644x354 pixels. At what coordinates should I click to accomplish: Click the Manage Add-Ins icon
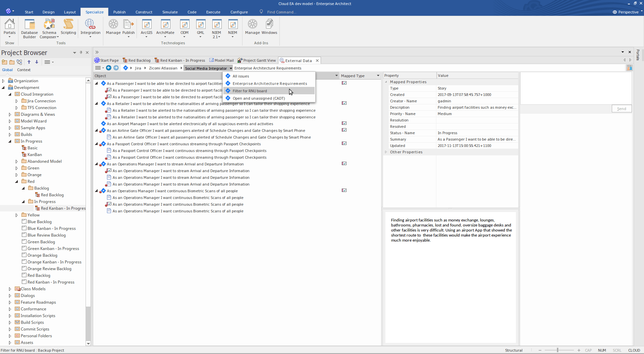click(x=252, y=27)
